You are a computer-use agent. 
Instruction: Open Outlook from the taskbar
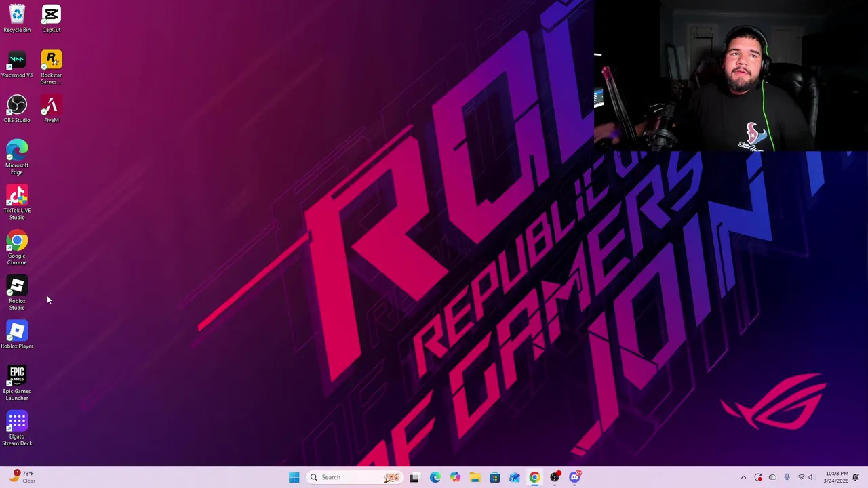(515, 477)
